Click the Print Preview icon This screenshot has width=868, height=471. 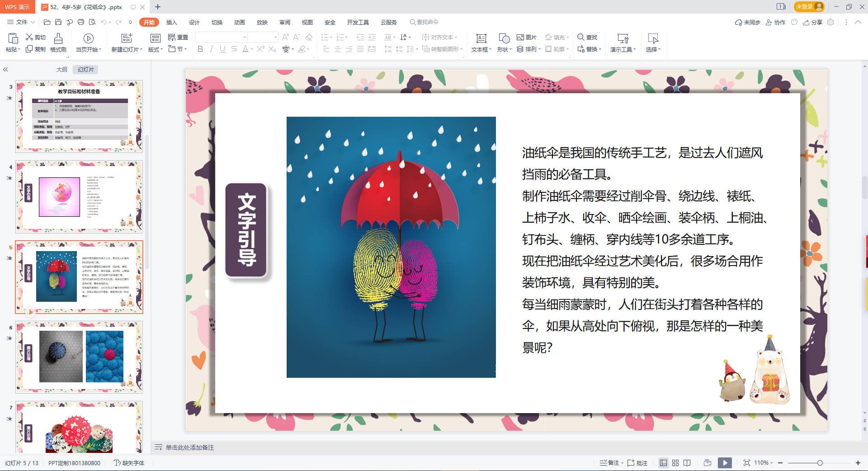click(92, 22)
